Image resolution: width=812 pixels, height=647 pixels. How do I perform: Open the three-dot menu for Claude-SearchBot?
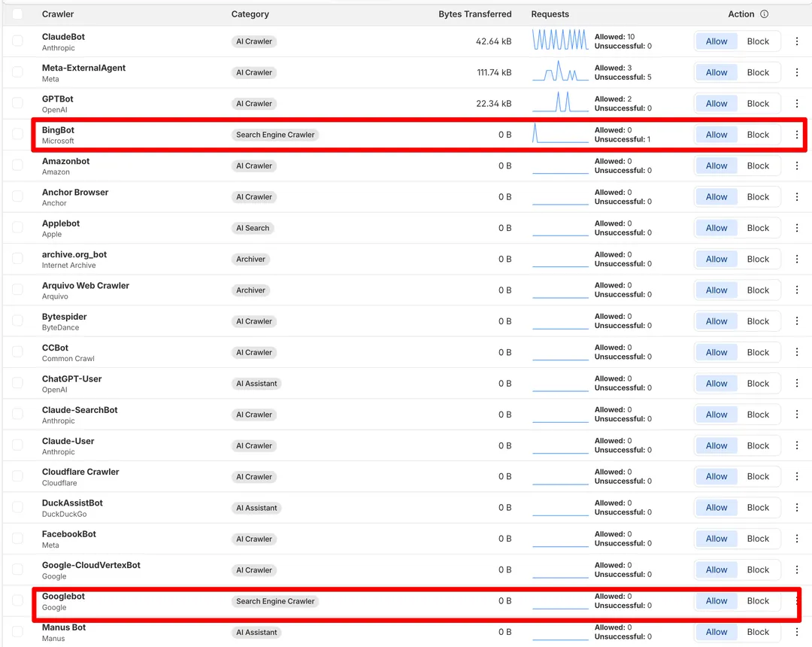tap(796, 415)
